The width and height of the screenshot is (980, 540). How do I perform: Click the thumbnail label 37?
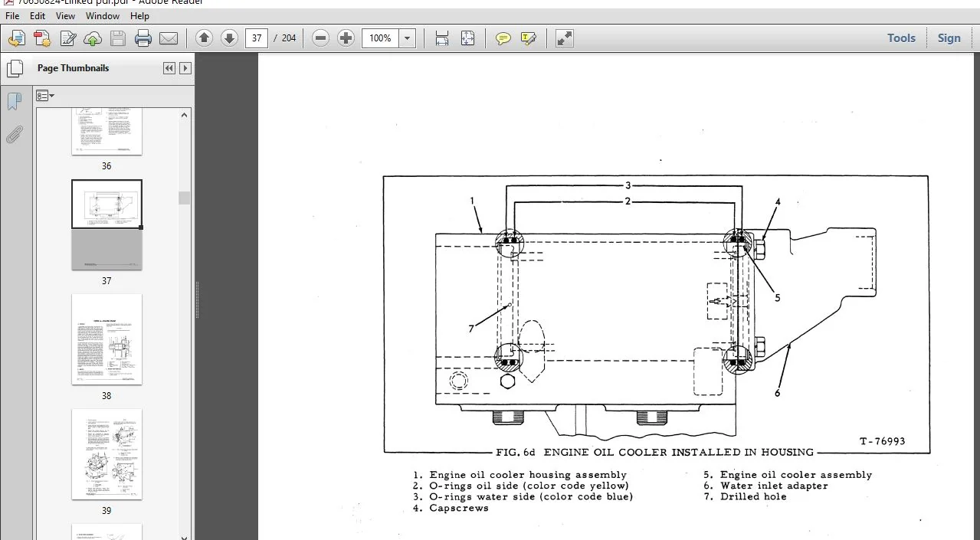[107, 280]
